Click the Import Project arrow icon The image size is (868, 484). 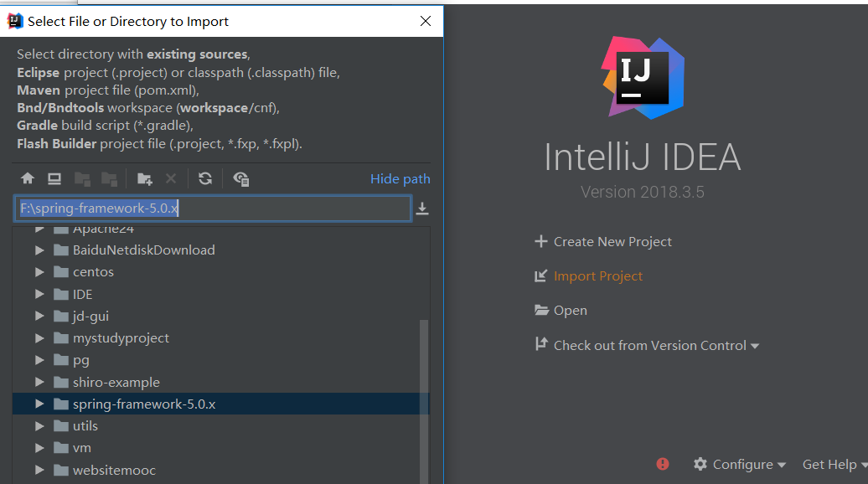(541, 275)
